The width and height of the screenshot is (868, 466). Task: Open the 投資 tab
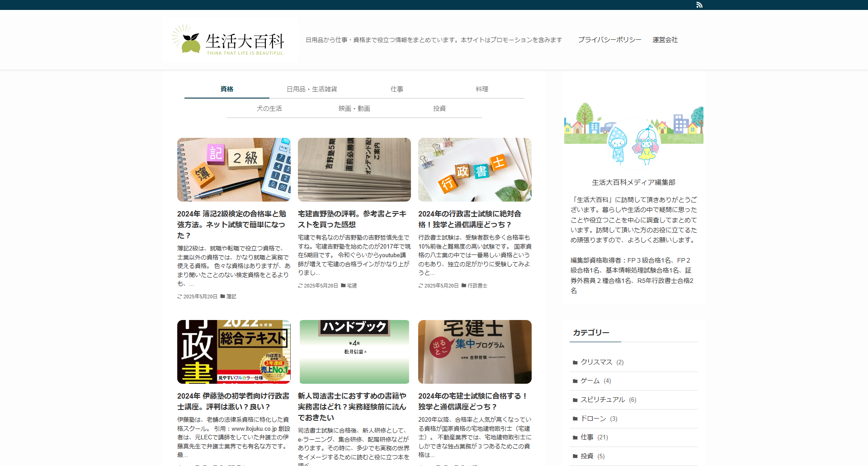pyautogui.click(x=439, y=108)
